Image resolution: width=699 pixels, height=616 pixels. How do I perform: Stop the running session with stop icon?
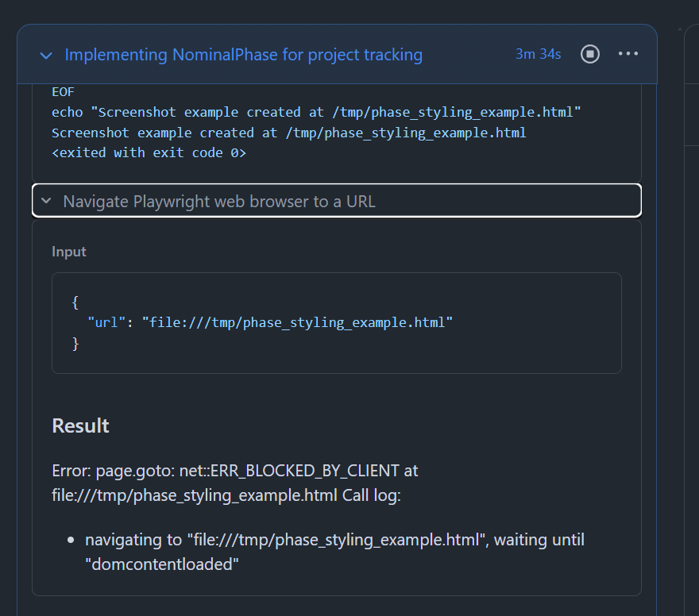click(x=589, y=54)
